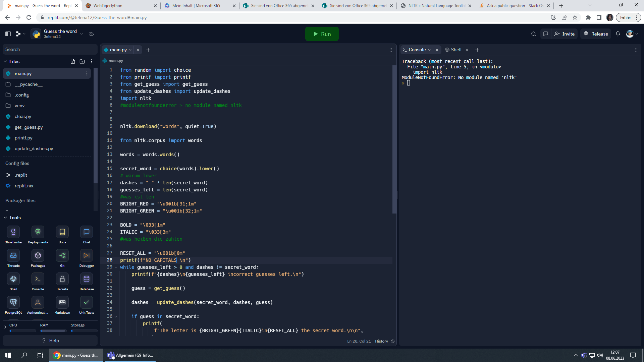Screen dimensions: 644x362
Task: Open the Unit Tests tool
Action: pyautogui.click(x=87, y=302)
